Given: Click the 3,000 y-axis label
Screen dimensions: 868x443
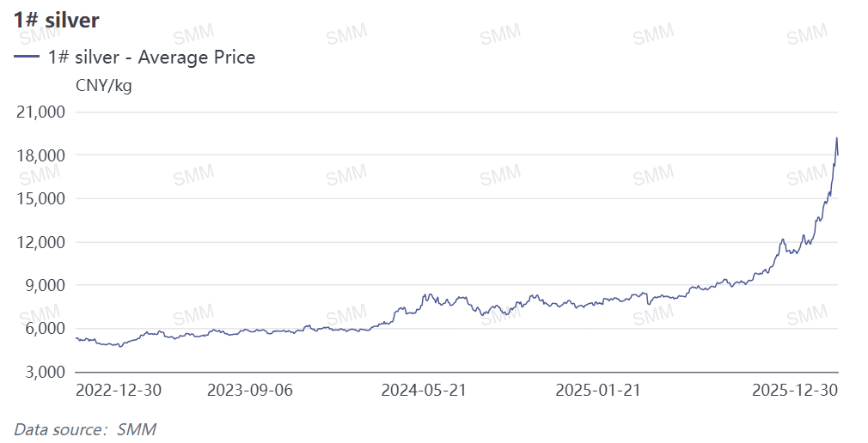Looking at the screenshot, I should tap(46, 372).
